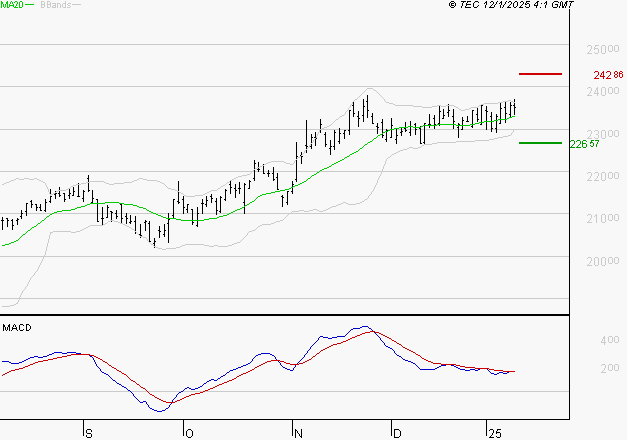The image size is (627, 440).
Task: Click the TEC copyright timestamp text
Action: 511,5
